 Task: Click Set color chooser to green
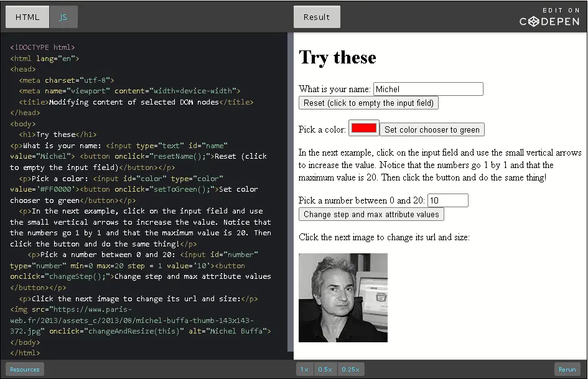432,129
